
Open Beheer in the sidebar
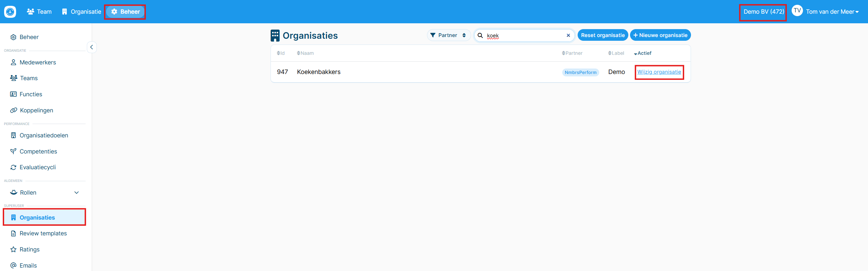pyautogui.click(x=29, y=37)
